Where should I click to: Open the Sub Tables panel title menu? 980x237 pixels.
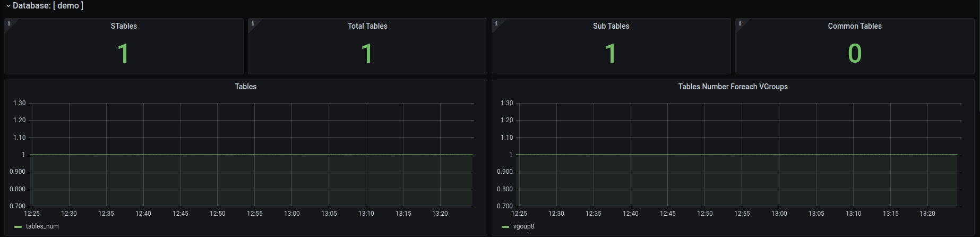pyautogui.click(x=611, y=26)
